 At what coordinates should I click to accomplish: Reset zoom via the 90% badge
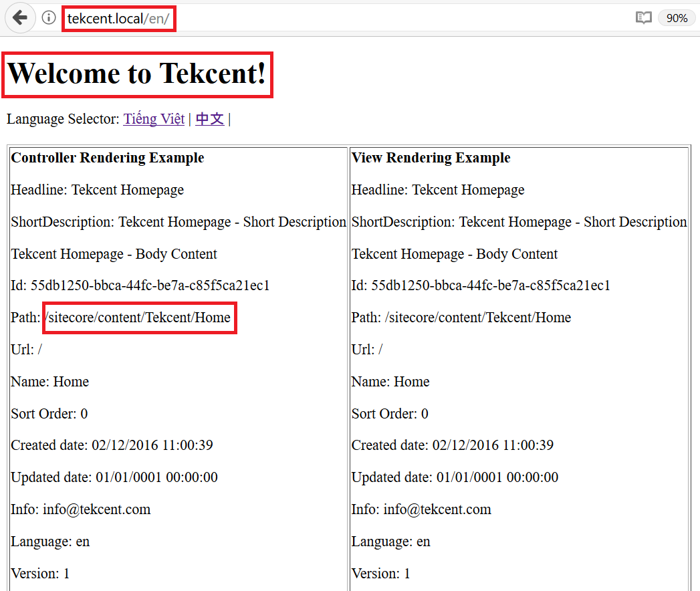(677, 18)
